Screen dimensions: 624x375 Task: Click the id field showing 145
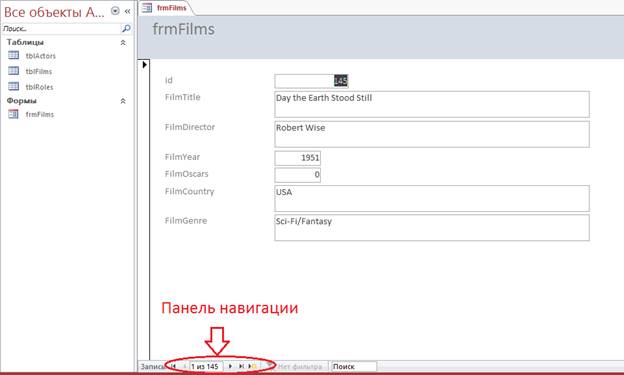(312, 81)
